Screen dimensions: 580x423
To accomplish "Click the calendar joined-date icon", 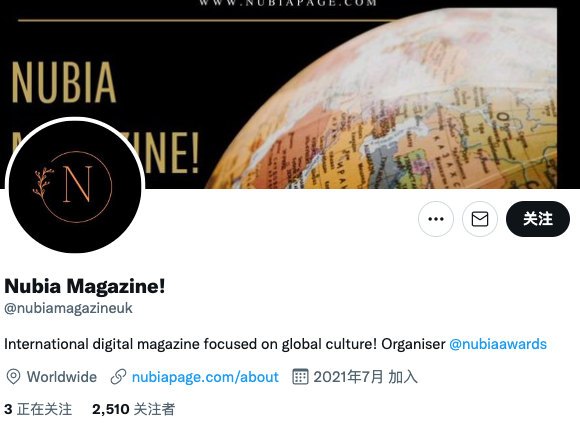I will click(300, 377).
